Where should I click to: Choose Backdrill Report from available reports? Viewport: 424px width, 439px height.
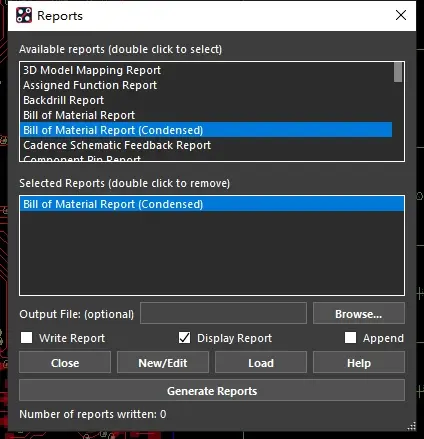[x=63, y=100]
